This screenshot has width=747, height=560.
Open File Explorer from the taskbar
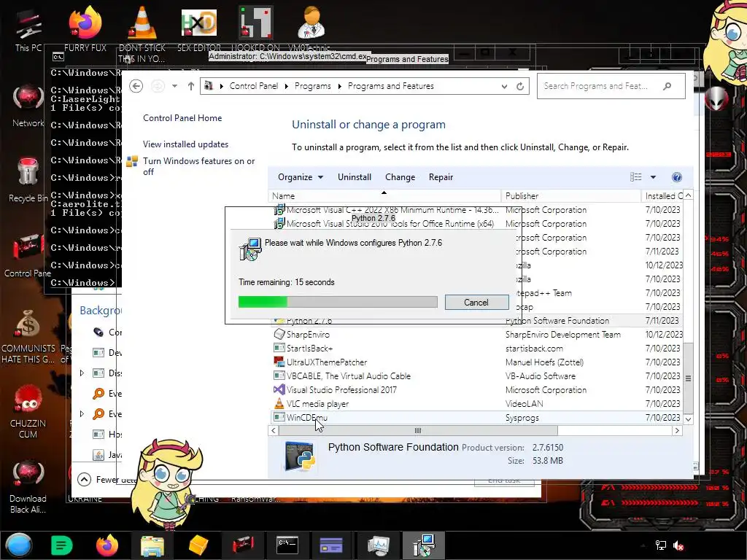152,545
